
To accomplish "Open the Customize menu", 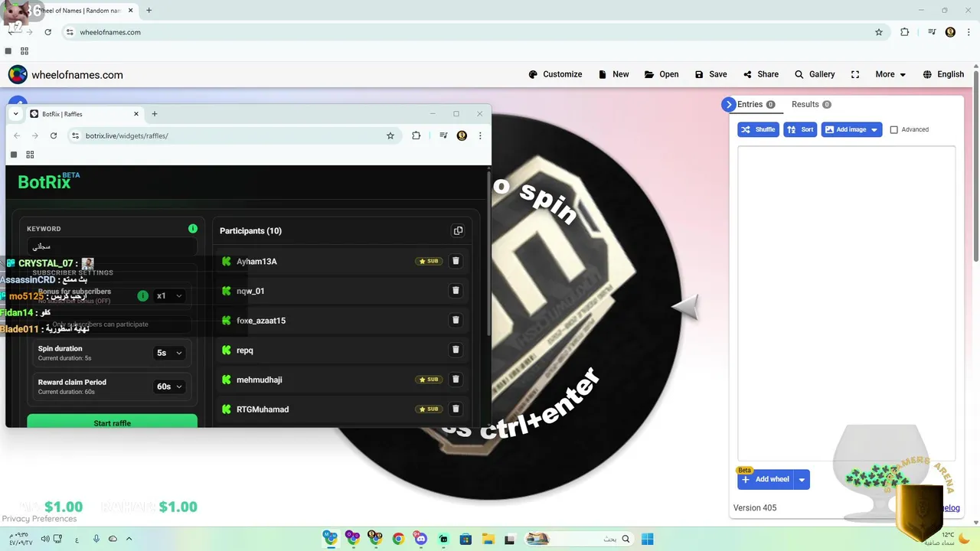I will (x=555, y=74).
